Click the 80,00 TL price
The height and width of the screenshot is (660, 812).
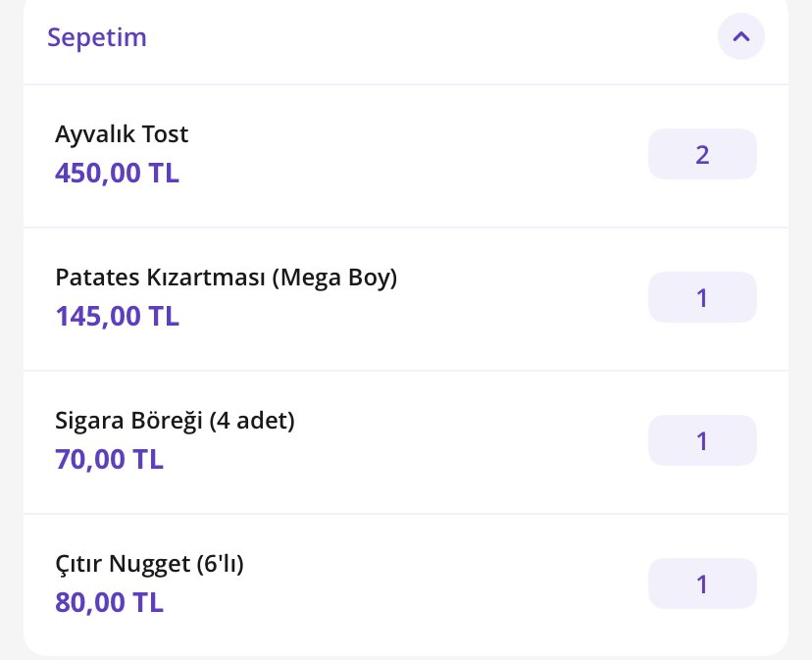click(109, 602)
